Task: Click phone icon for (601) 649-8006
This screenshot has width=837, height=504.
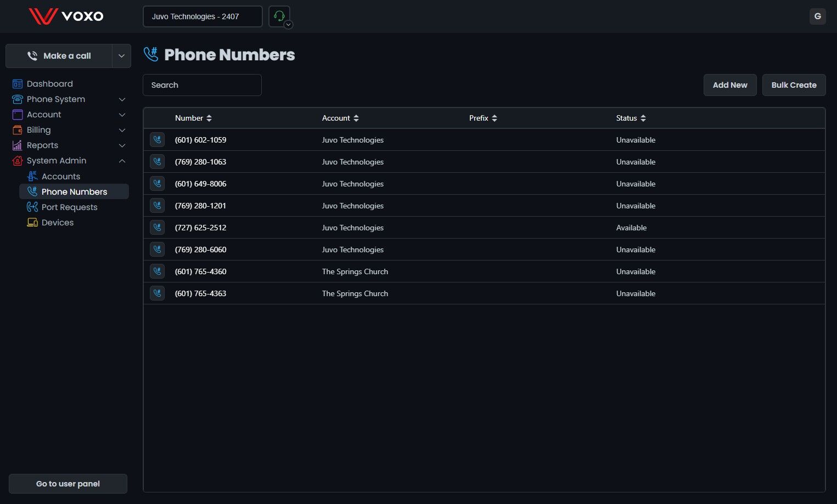Action: pyautogui.click(x=158, y=184)
